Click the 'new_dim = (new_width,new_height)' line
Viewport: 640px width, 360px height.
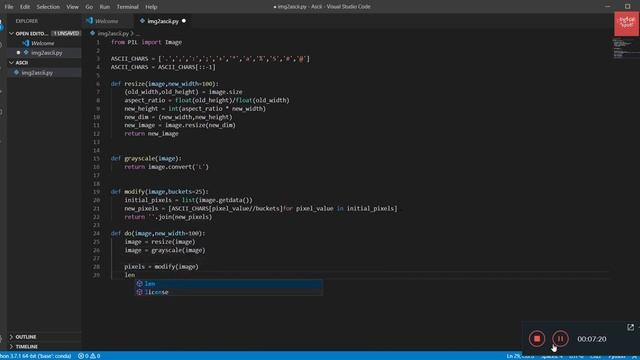178,117
